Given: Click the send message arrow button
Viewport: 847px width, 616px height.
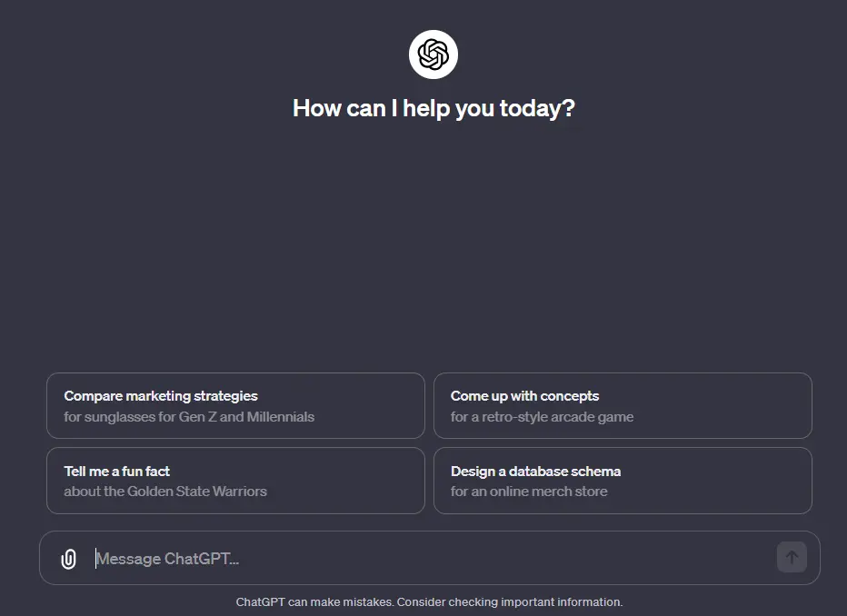Looking at the screenshot, I should 792,557.
